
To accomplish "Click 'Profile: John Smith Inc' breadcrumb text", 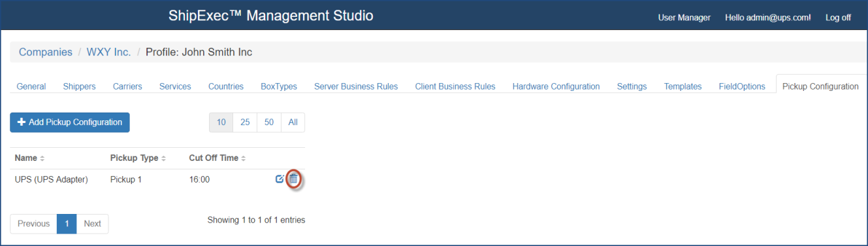I will tap(199, 52).
